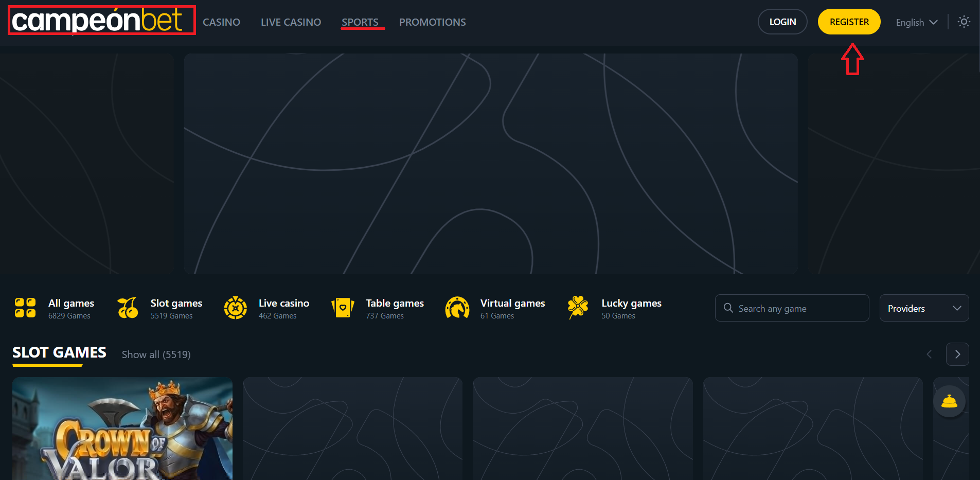Select the Virtual games category label
Viewport: 980px width, 480px height.
(513, 303)
